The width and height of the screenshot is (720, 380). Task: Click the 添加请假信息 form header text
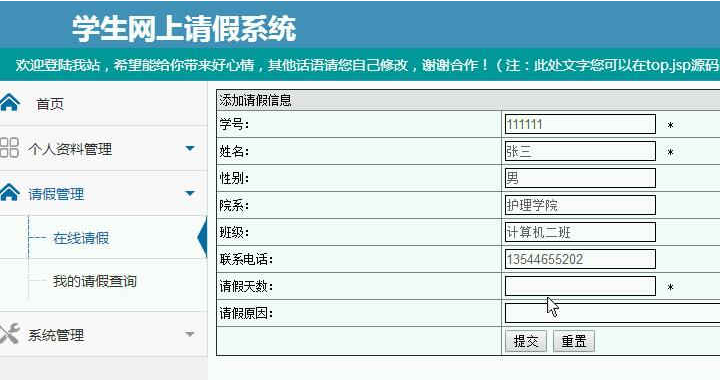tap(255, 100)
